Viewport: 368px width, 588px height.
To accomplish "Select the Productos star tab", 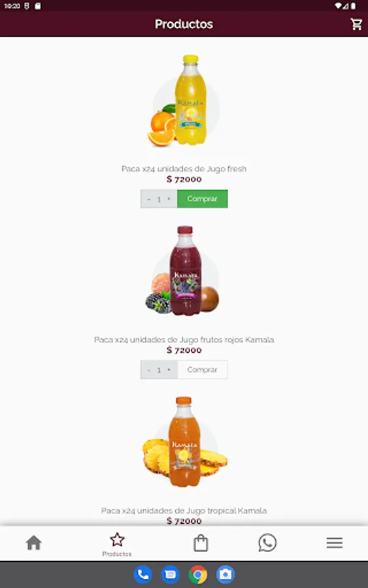I will click(117, 544).
